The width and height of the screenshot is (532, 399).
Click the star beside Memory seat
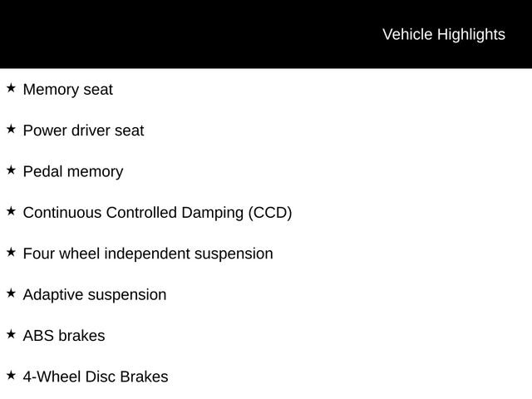11,88
